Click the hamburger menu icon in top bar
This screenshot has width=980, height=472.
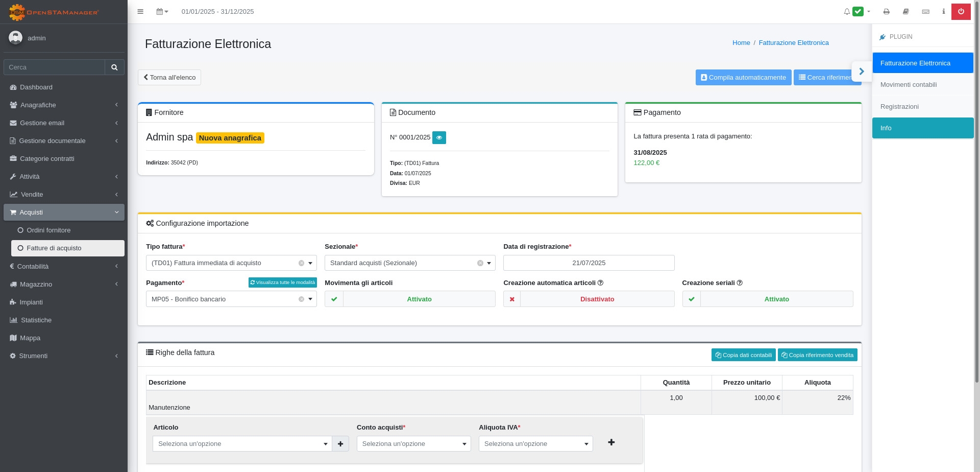pos(140,11)
